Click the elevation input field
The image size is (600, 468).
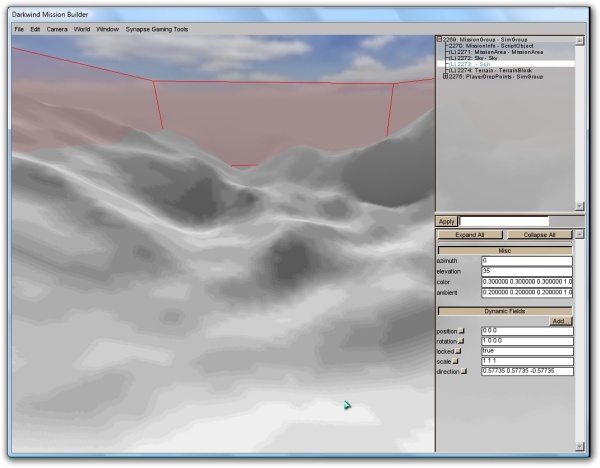coord(526,271)
